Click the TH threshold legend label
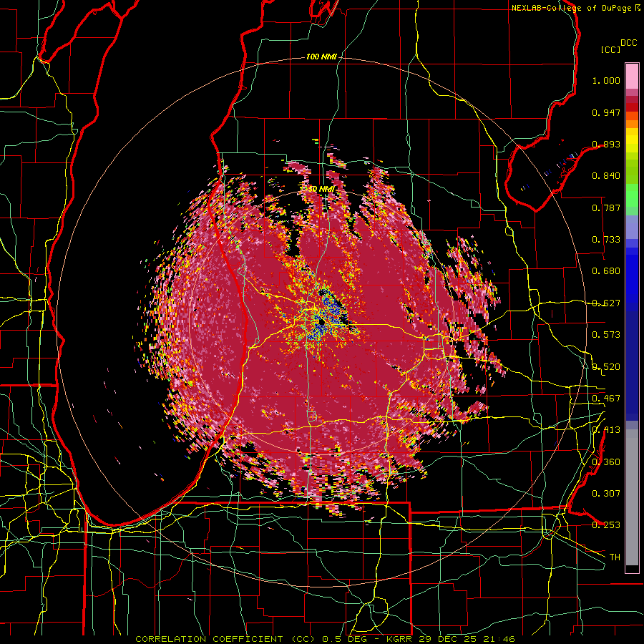Screen dimensions: 644x644 [615, 557]
